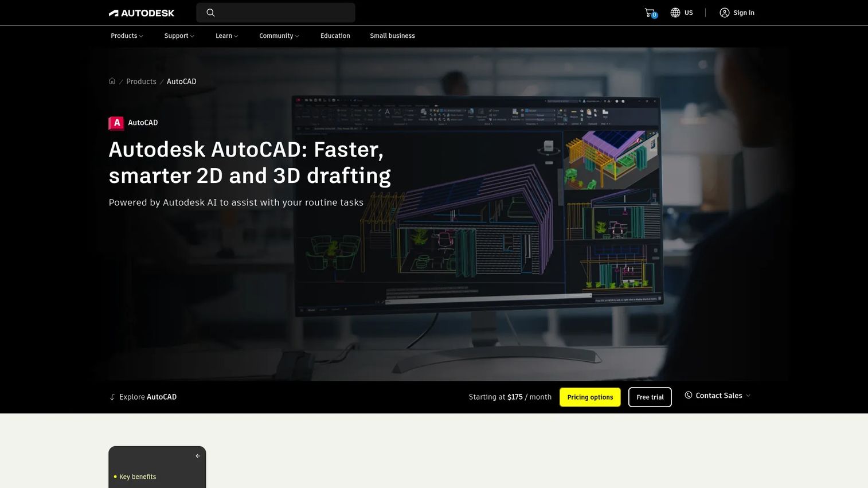Go to the Education page
Image resolution: width=868 pixels, height=488 pixels.
pyautogui.click(x=335, y=36)
